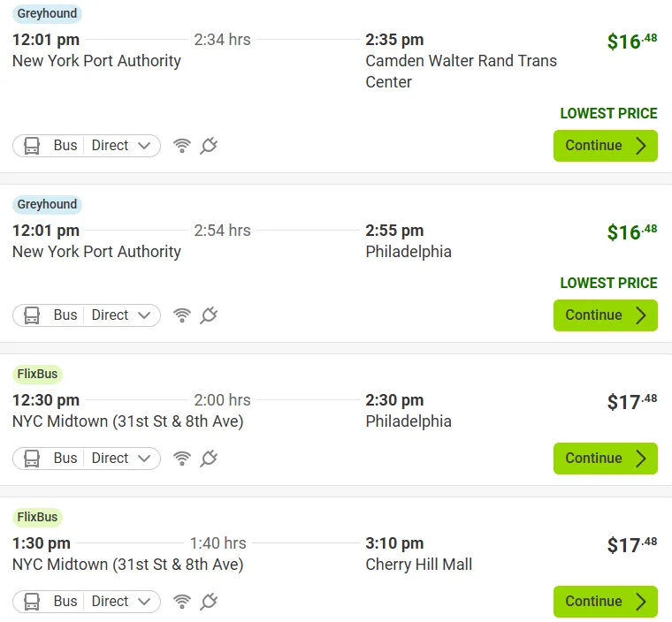Click power outlet icon on Cherry Hill trip
The image size is (672, 622).
pos(209,602)
